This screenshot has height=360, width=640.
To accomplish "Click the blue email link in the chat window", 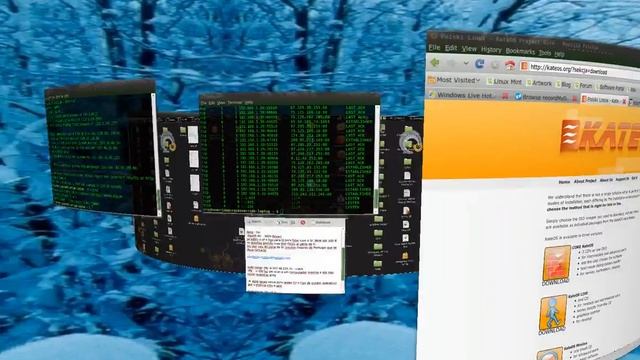I will tap(268, 258).
